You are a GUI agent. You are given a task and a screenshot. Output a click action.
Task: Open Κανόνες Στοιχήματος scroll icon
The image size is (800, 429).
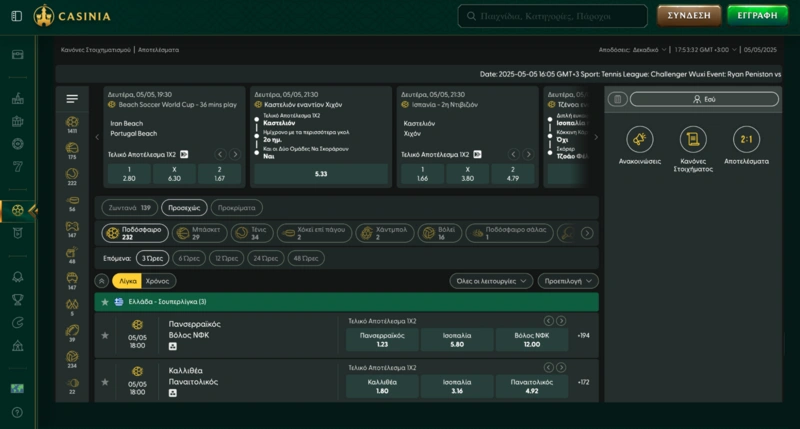tap(693, 139)
